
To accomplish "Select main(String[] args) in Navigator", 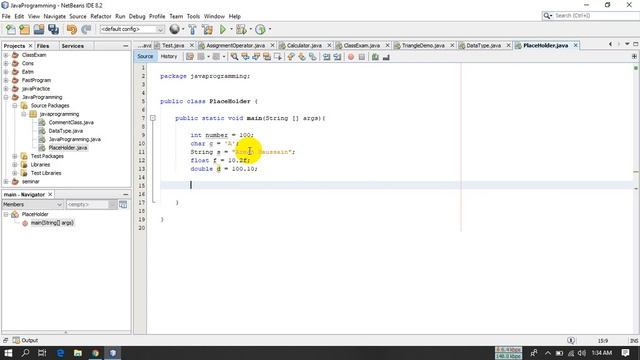I will coord(52,223).
